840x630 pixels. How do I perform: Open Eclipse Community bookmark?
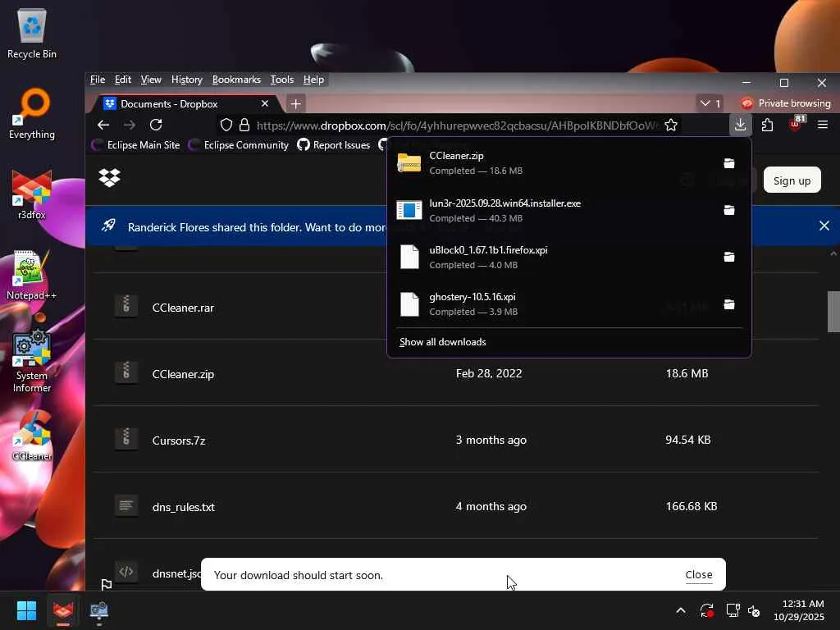[240, 145]
